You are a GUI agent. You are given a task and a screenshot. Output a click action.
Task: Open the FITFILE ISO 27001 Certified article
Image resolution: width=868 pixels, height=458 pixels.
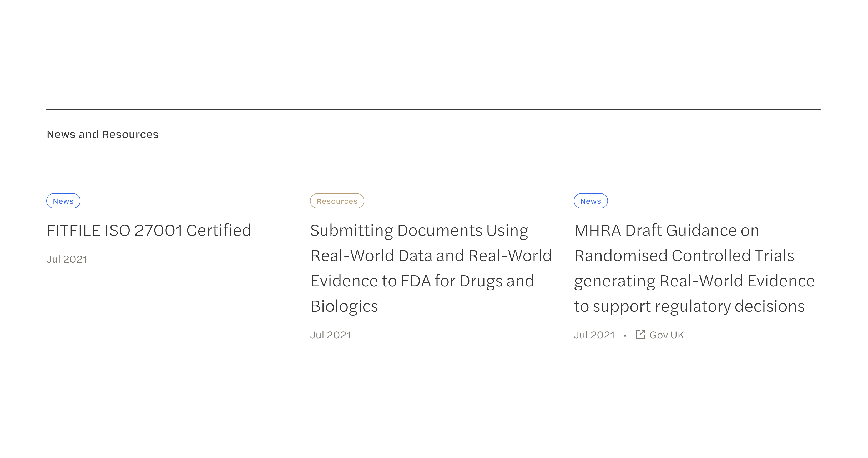pos(149,231)
